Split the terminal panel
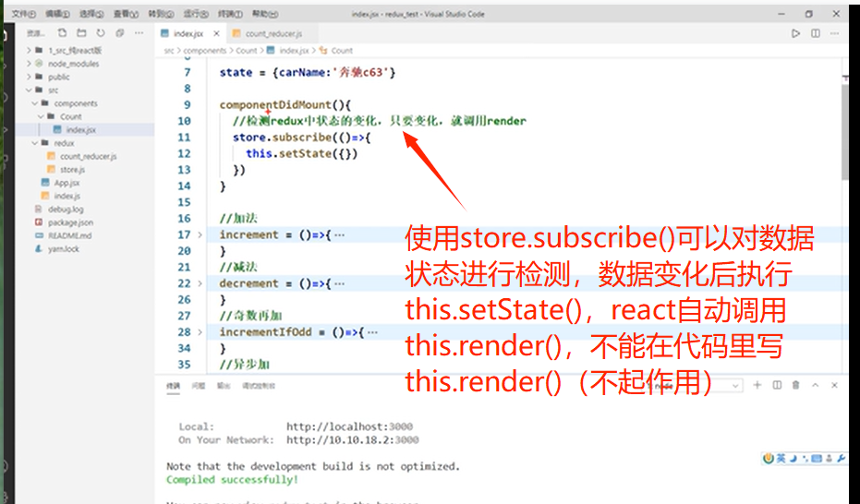This screenshot has height=504, width=860. (777, 385)
